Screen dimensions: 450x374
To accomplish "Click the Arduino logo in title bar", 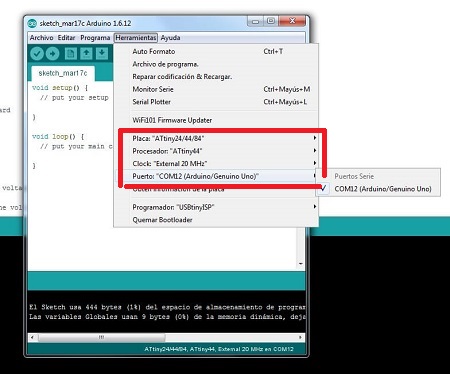I will tap(32, 23).
